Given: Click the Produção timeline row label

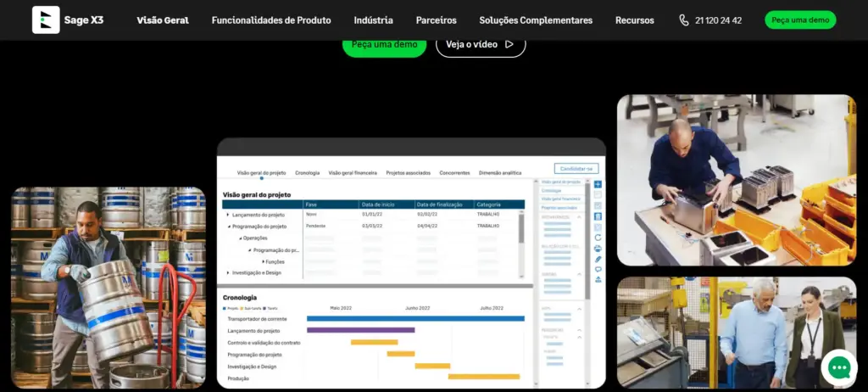Looking at the screenshot, I should 238,378.
